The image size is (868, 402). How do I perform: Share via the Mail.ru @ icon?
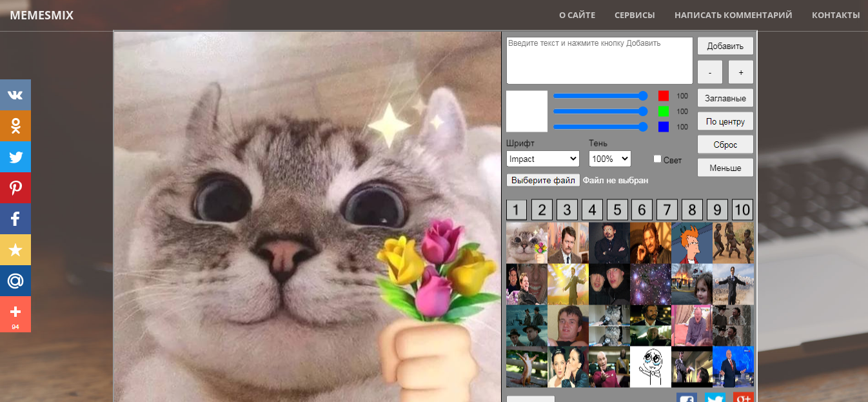15,281
